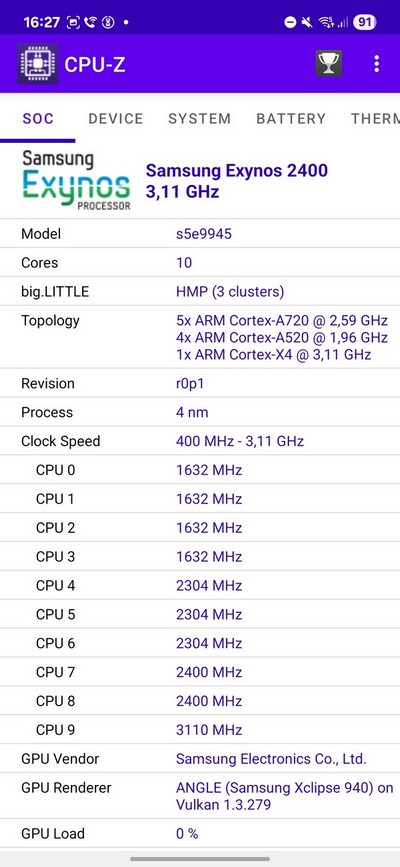The image size is (400, 867).
Task: Tap the do-not-disturb status icon
Action: pos(290,22)
